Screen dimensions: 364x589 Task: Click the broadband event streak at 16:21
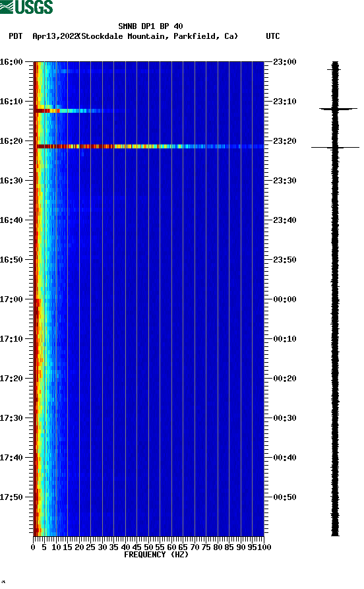[x=149, y=146]
